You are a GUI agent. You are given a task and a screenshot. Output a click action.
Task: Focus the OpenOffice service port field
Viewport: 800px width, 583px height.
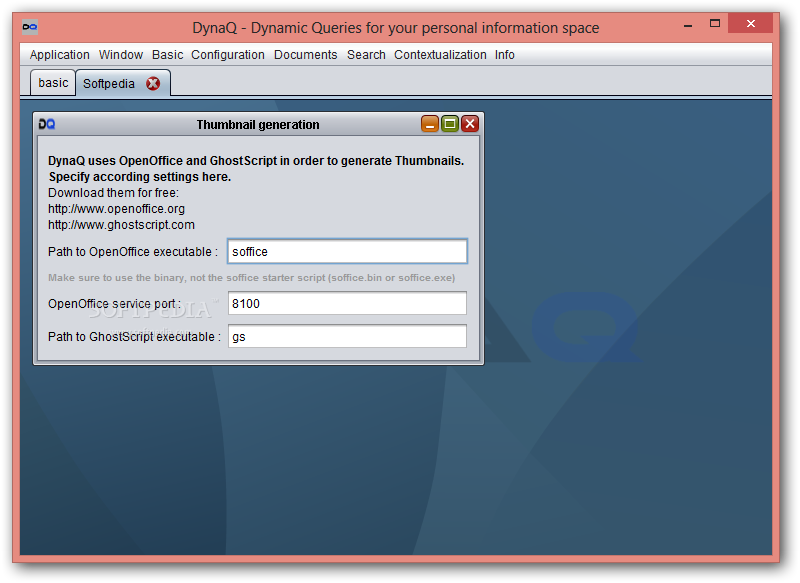347,303
